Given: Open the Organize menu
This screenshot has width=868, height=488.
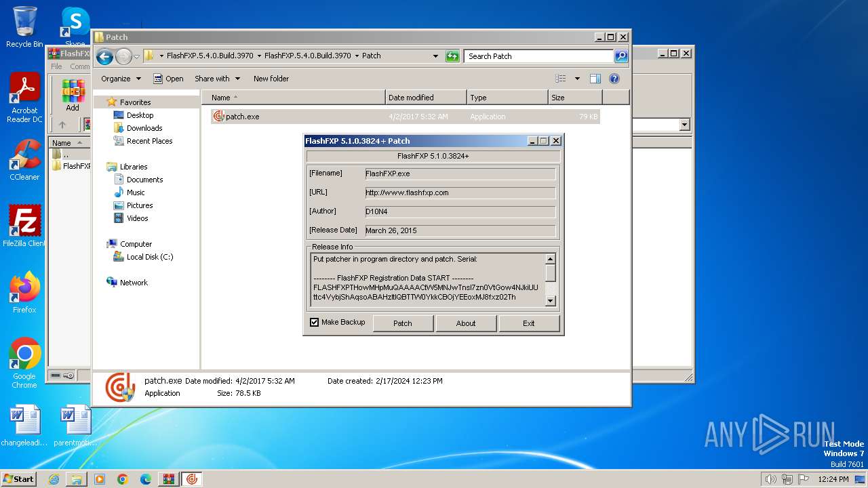Looking at the screenshot, I should [x=121, y=79].
